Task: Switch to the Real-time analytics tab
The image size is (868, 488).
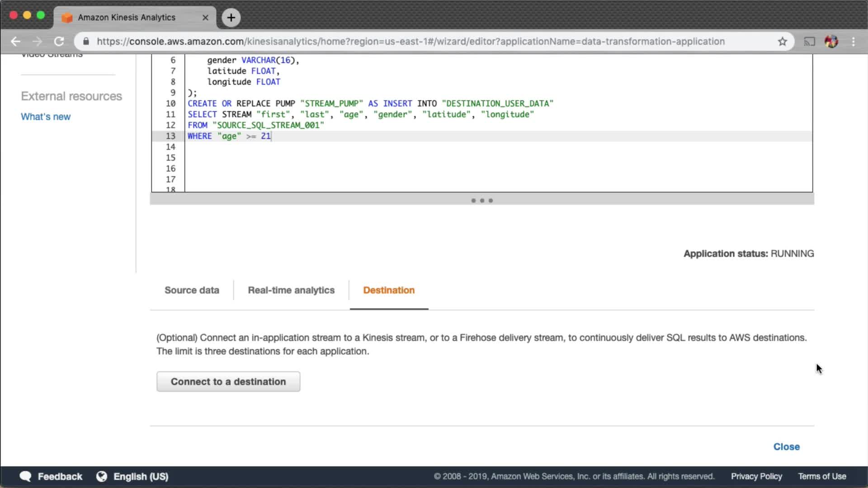Action: pyautogui.click(x=291, y=290)
